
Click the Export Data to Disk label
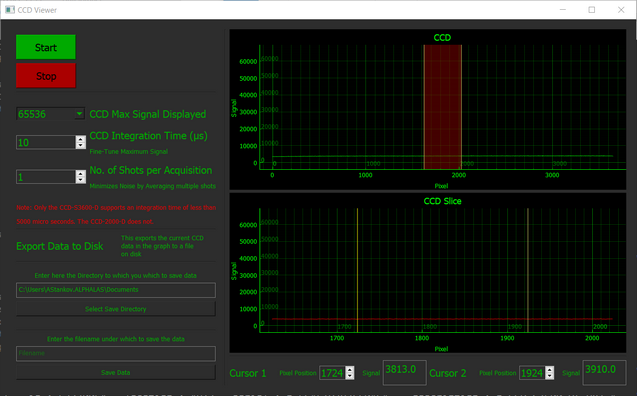(60, 246)
